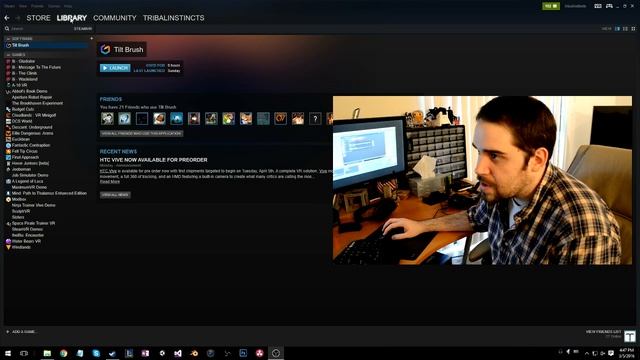Open OneNote from the taskbar

145,353
